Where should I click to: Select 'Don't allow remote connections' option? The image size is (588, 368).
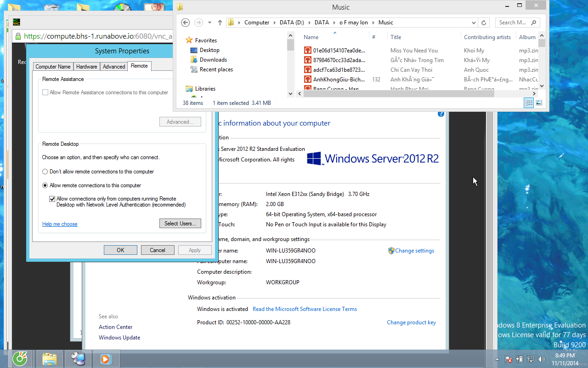click(45, 172)
